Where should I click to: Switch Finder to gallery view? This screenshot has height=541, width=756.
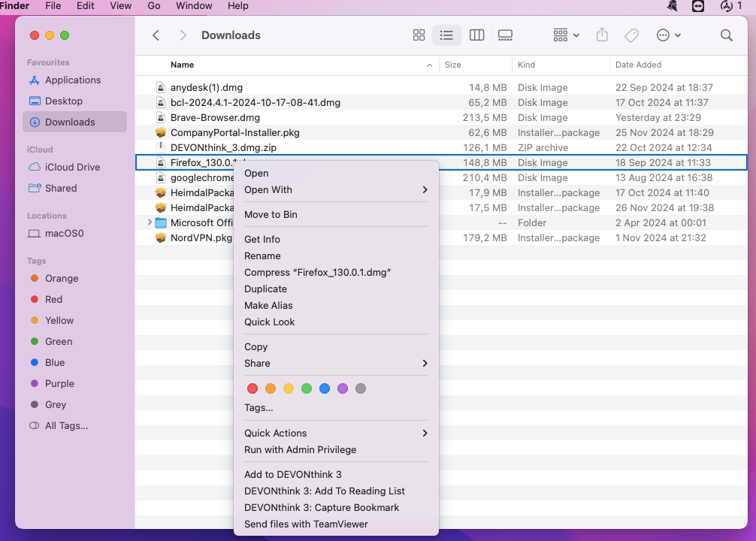tap(505, 35)
